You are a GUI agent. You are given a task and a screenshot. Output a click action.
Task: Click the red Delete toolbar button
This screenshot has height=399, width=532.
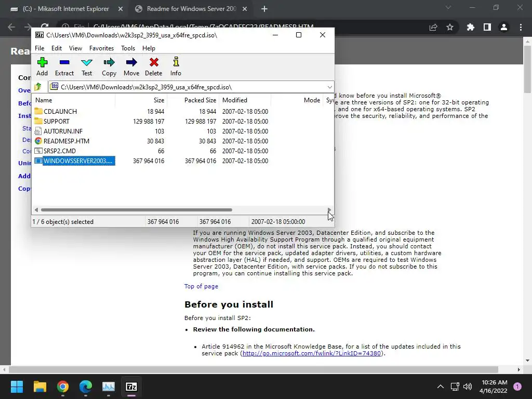coord(154,67)
